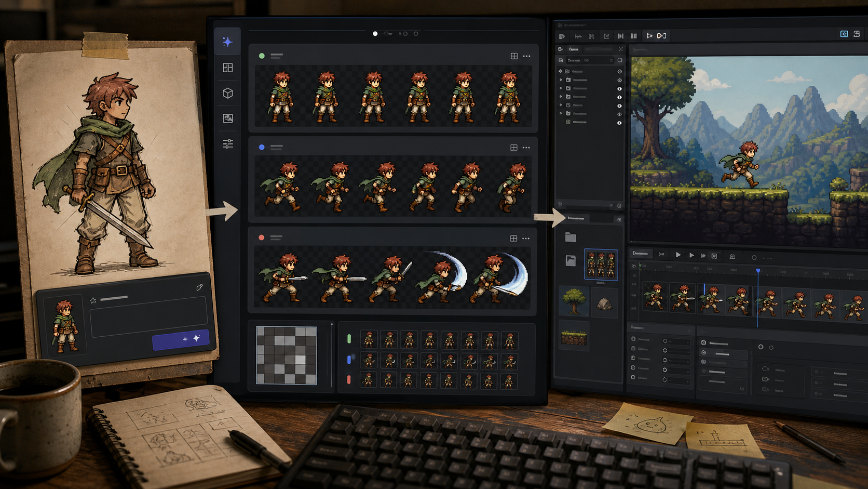Select the layers panel tab
Screen dimensions: 868x489
(574, 49)
